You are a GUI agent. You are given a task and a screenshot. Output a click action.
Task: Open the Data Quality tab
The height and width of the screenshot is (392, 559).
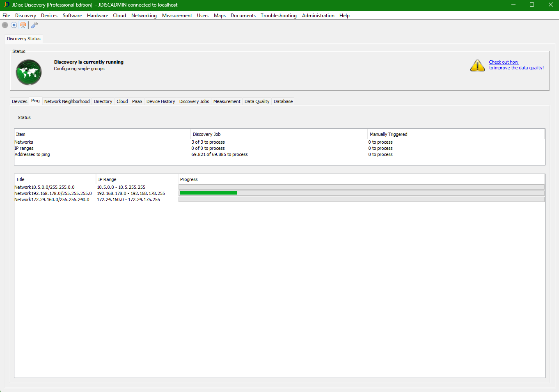point(257,101)
